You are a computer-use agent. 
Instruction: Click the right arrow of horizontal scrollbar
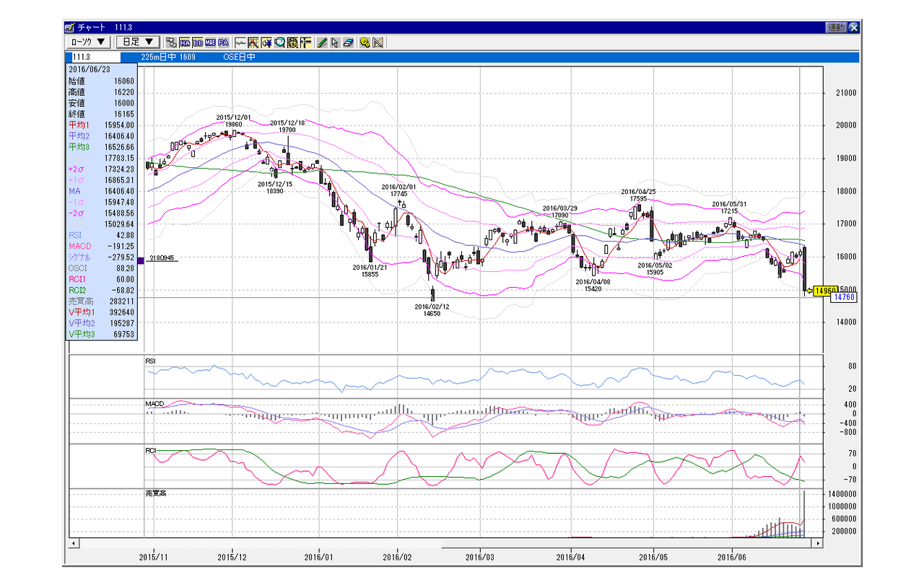coord(819,542)
